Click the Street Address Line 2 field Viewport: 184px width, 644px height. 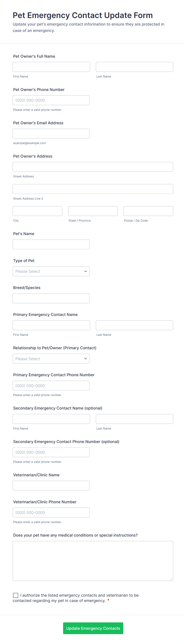coord(93,189)
